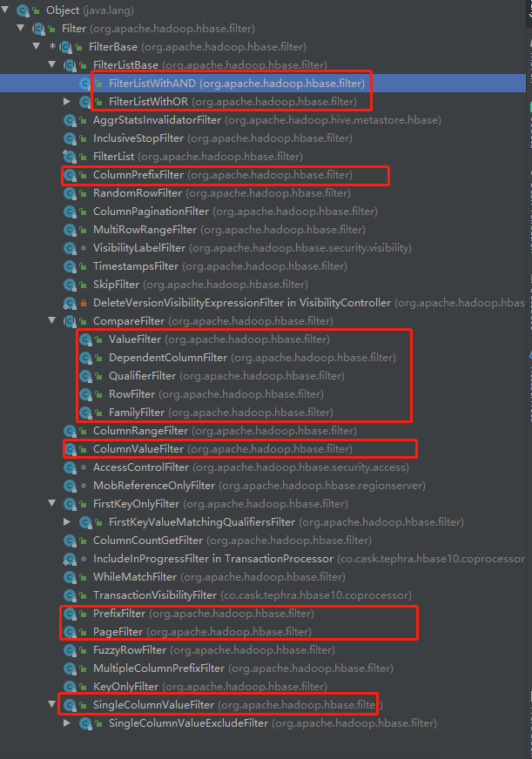Click the class icon of TimestampsFilter

pos(71,266)
